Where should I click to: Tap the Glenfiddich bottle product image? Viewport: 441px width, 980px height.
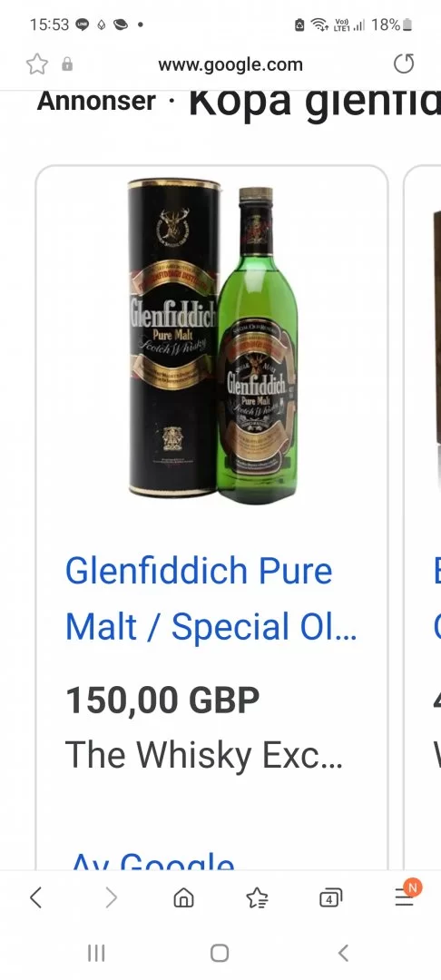212,340
